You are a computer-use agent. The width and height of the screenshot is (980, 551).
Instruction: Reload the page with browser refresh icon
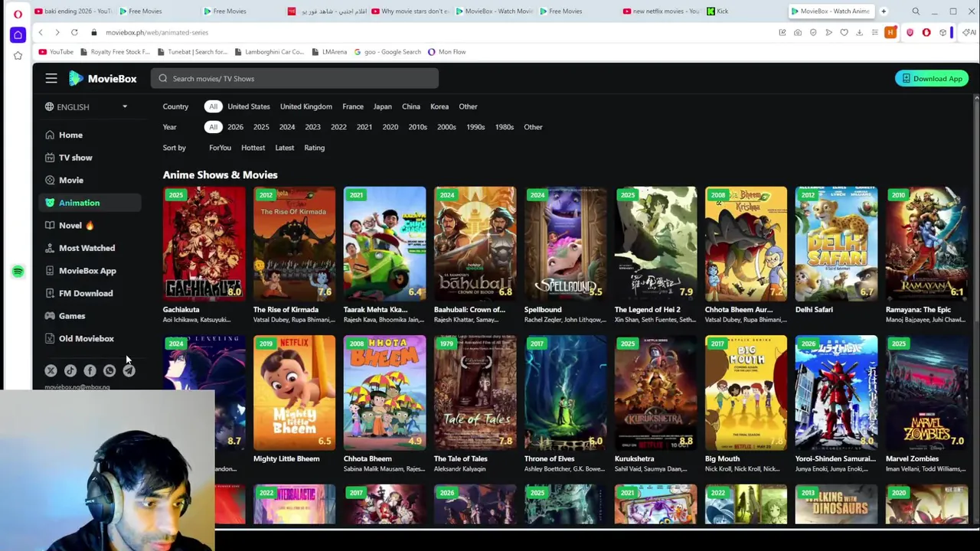tap(74, 32)
